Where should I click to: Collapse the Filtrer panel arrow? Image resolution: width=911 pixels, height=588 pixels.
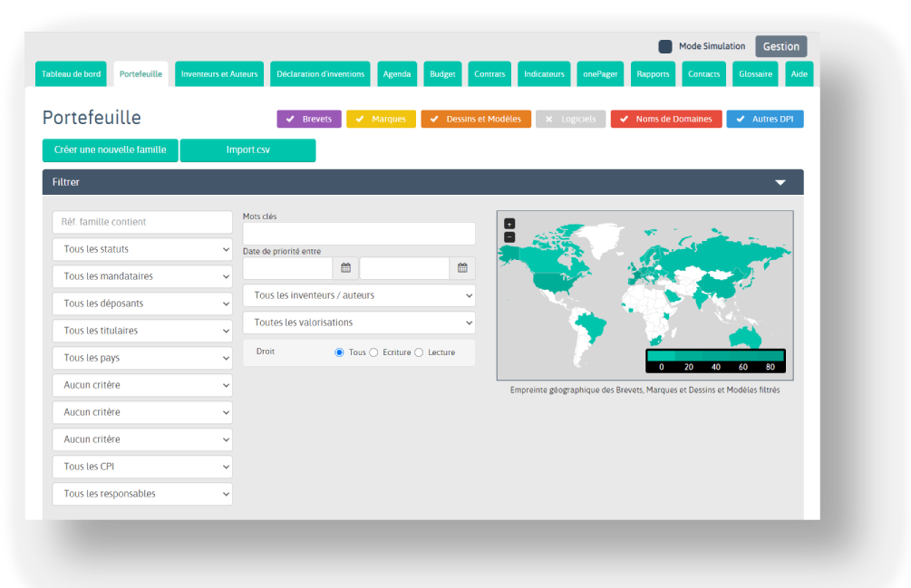point(780,182)
